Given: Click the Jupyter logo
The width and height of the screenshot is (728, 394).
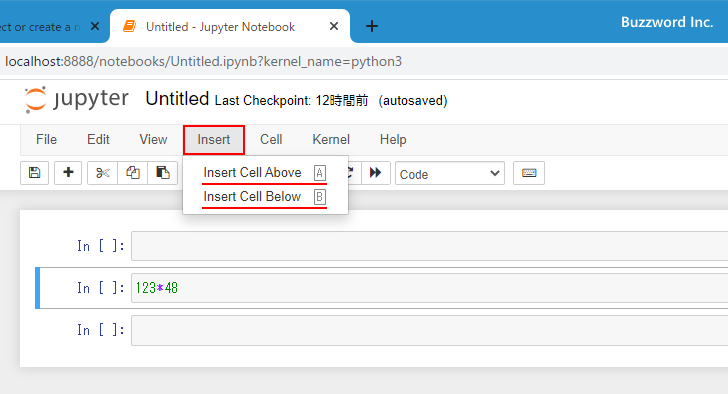Looking at the screenshot, I should pyautogui.click(x=77, y=99).
